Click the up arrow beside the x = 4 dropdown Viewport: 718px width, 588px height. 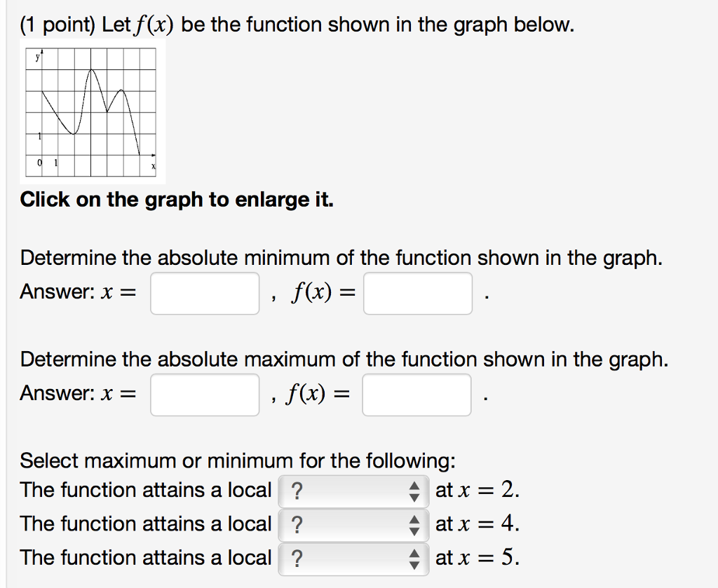pyautogui.click(x=414, y=520)
